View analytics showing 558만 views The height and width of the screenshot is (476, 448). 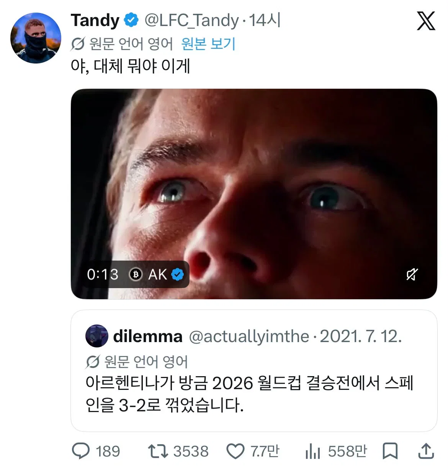pyautogui.click(x=336, y=451)
